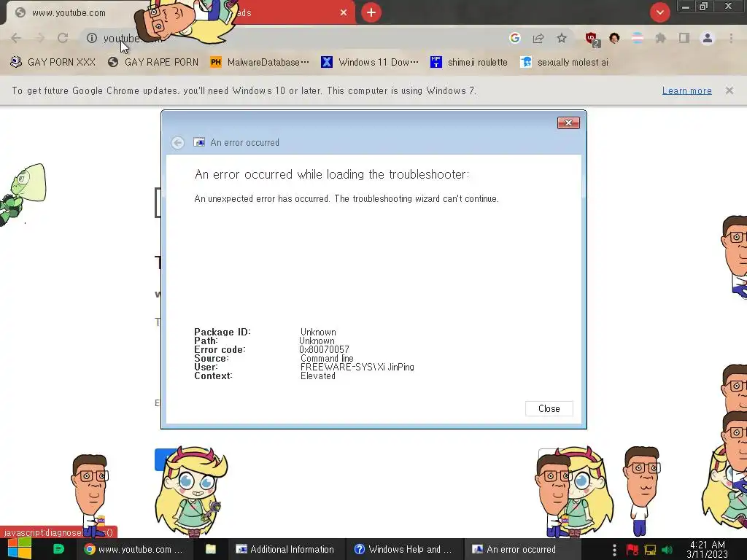Minimize the Chrome window
Screen dimensions: 747x560
[685, 7]
